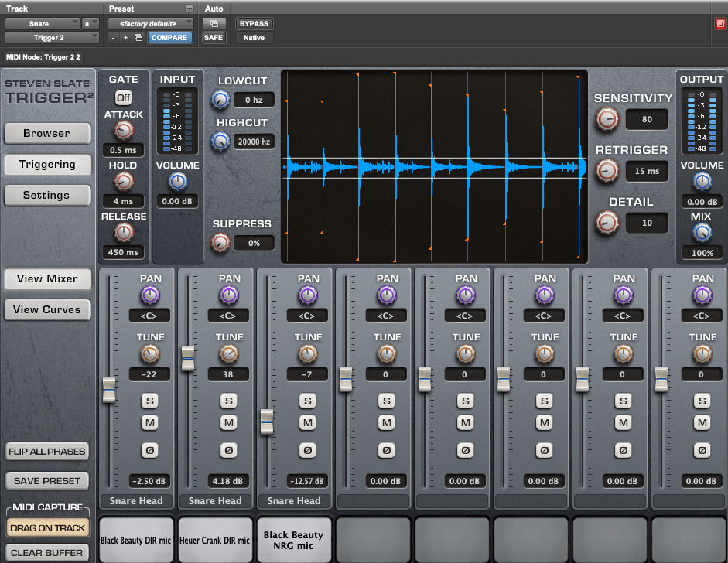Image resolution: width=728 pixels, height=563 pixels.
Task: Click the Retrigger knob
Action: pyautogui.click(x=607, y=171)
